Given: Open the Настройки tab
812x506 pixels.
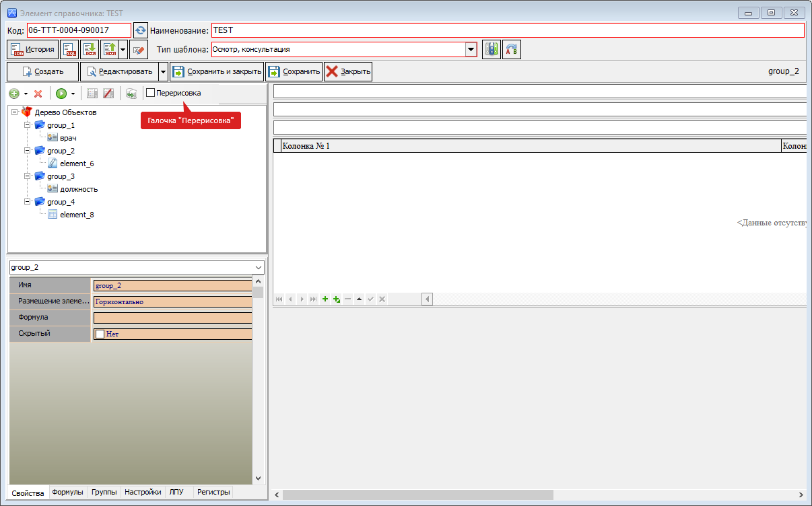Looking at the screenshot, I should click(x=143, y=493).
